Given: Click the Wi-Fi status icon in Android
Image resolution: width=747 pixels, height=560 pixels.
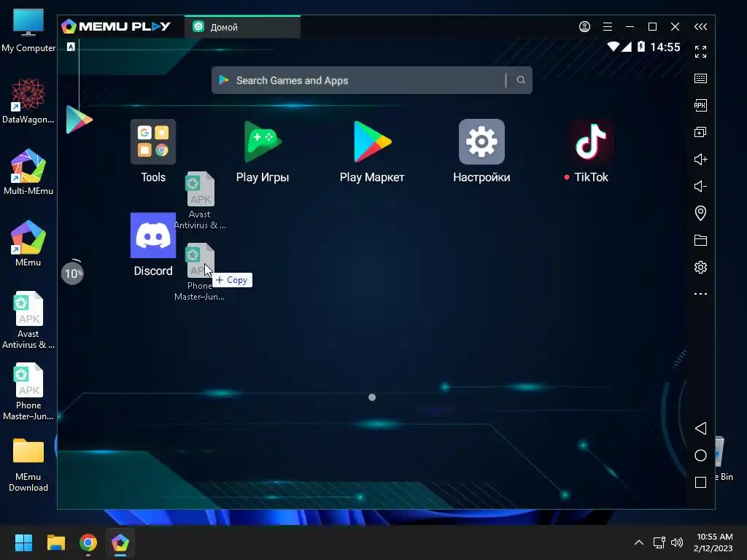Looking at the screenshot, I should pos(613,47).
